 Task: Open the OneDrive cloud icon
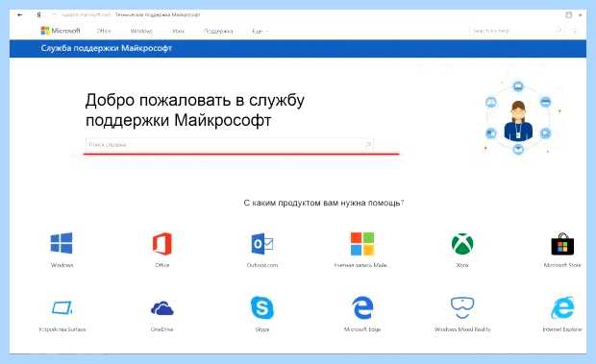[162, 308]
